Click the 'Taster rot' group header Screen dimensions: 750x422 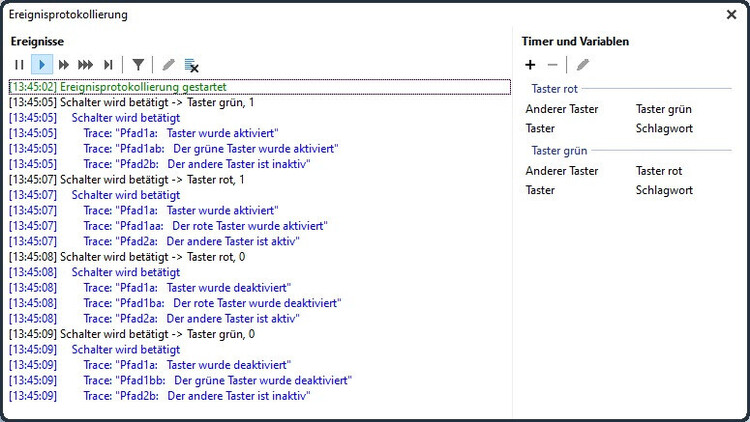coord(554,89)
